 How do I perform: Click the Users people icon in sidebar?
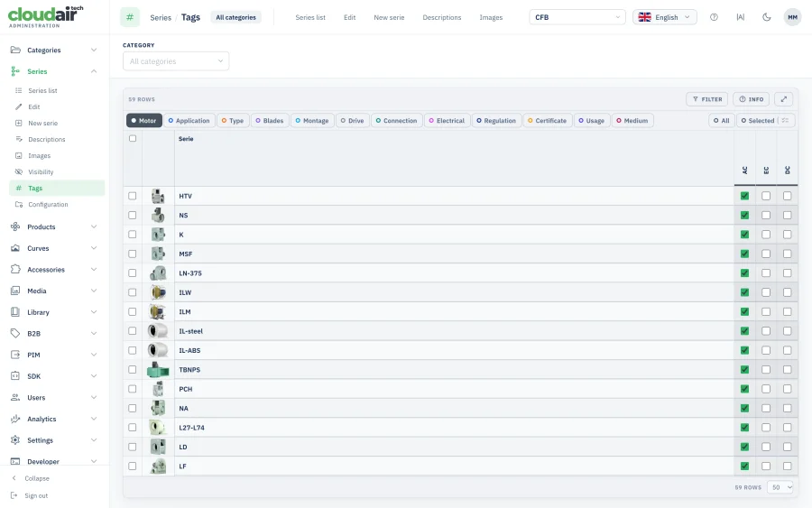(15, 397)
